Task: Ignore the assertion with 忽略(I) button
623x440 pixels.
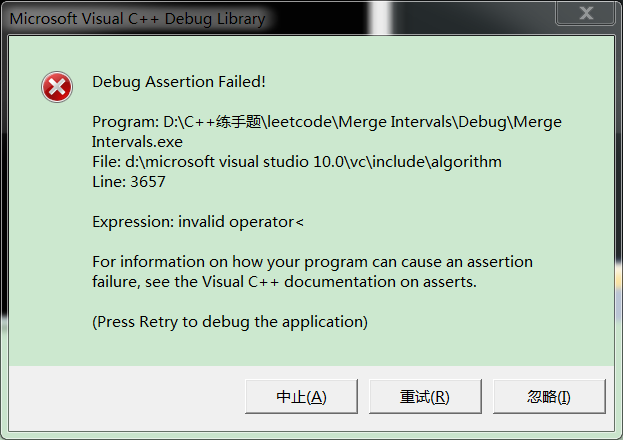Action: pos(549,397)
